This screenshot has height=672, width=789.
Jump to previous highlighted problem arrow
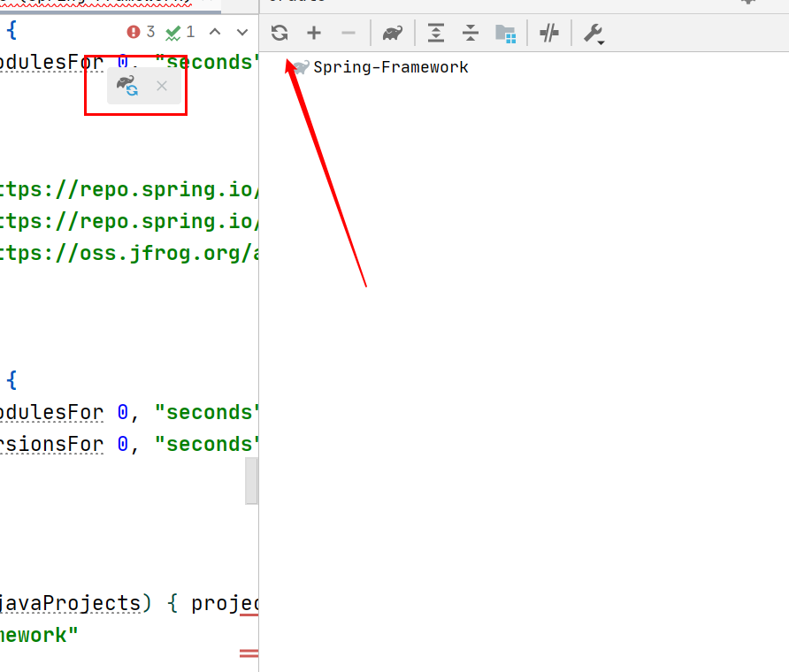(215, 32)
